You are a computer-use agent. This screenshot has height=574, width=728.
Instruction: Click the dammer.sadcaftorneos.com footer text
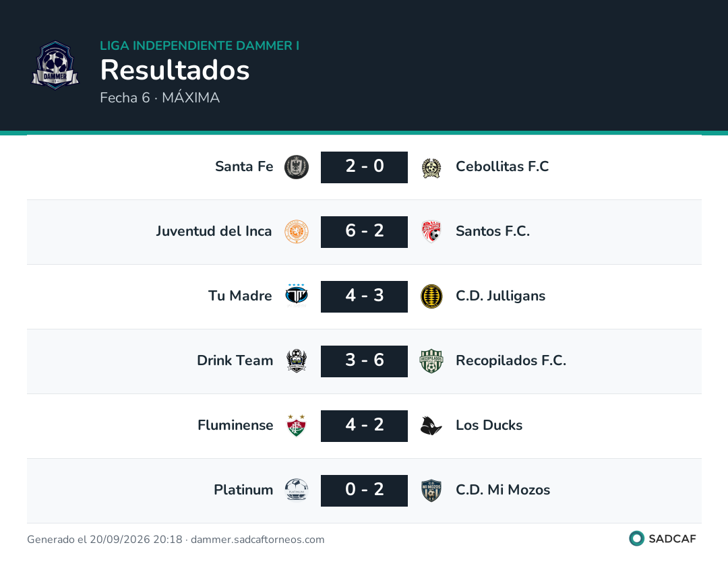click(257, 540)
